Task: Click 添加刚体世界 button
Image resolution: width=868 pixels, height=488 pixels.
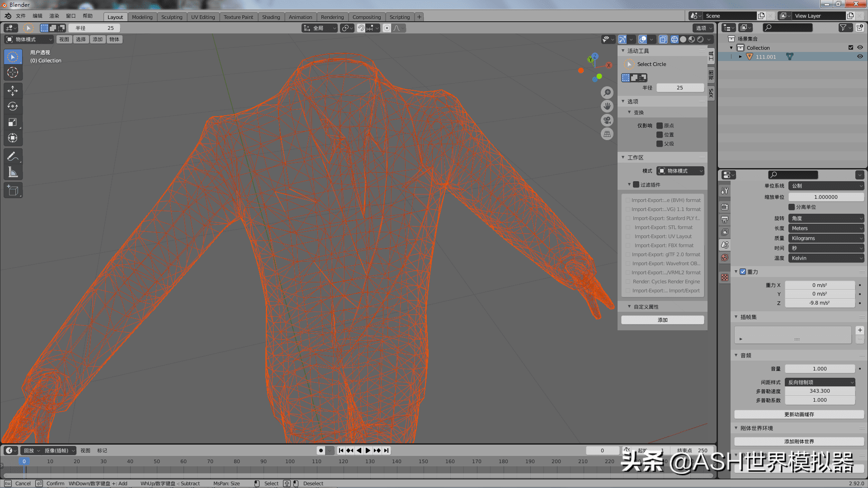Action: (798, 441)
